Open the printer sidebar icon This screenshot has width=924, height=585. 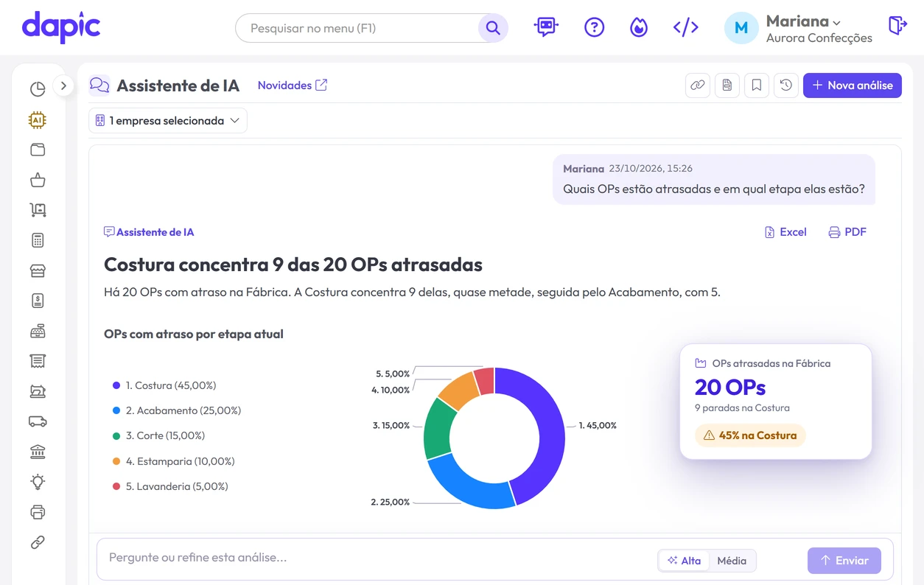pyautogui.click(x=38, y=512)
